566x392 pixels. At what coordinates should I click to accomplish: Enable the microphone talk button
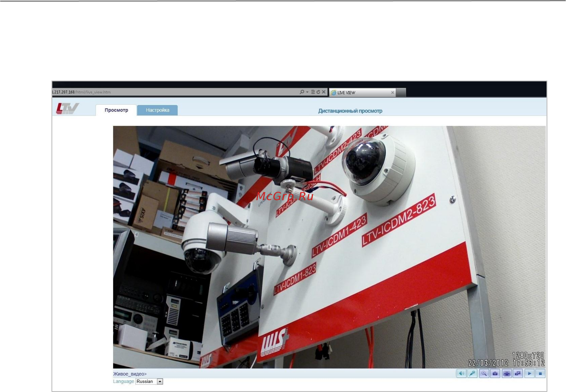click(473, 373)
